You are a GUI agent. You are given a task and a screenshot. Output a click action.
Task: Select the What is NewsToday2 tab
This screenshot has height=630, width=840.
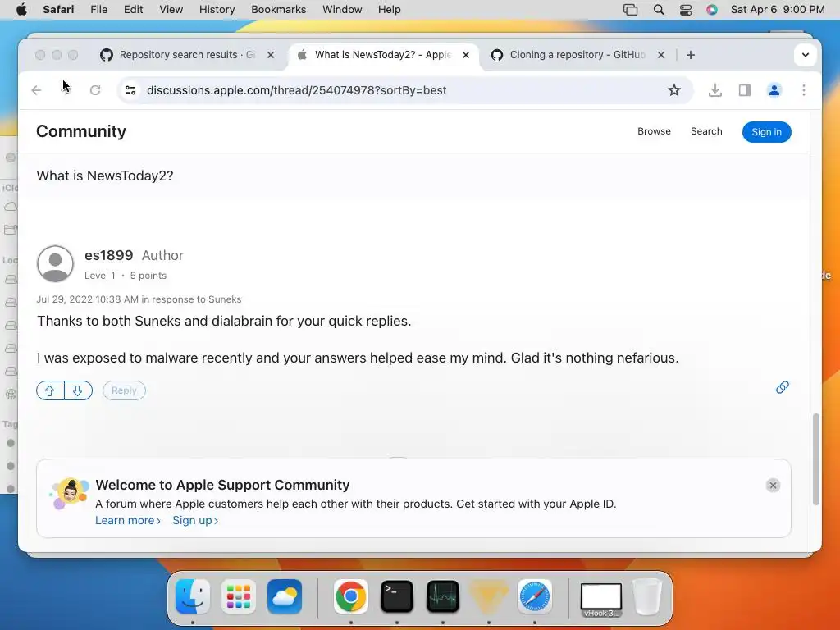[x=382, y=55]
